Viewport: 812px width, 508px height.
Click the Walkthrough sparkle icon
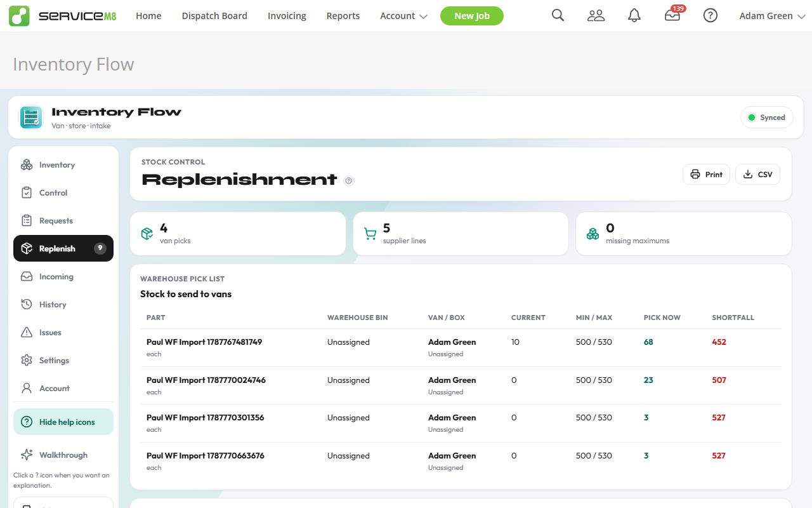tap(27, 455)
